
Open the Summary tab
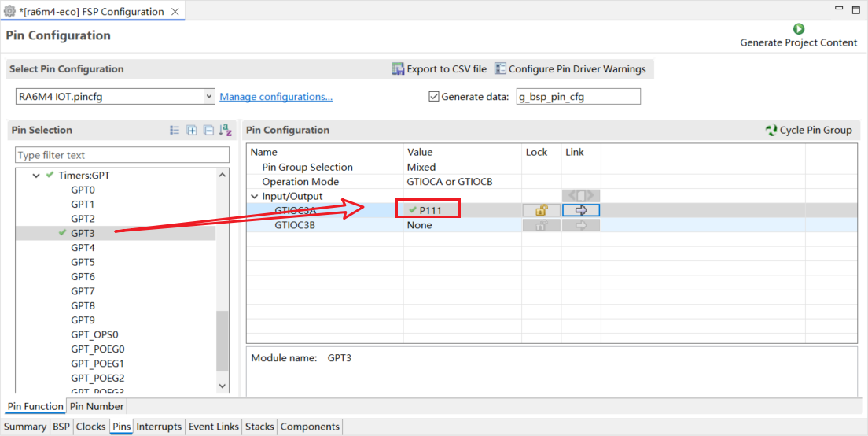pos(25,427)
